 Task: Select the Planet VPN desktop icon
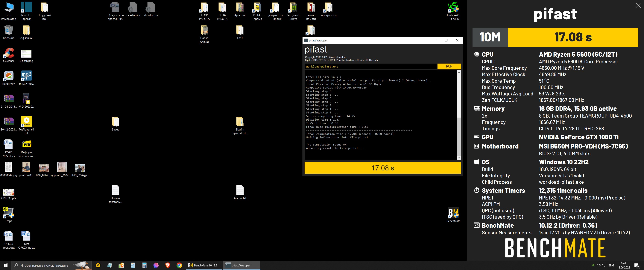9,78
